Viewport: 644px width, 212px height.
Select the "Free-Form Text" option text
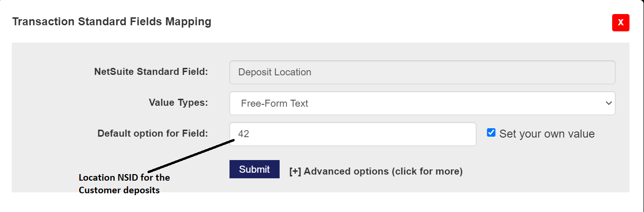coord(274,103)
